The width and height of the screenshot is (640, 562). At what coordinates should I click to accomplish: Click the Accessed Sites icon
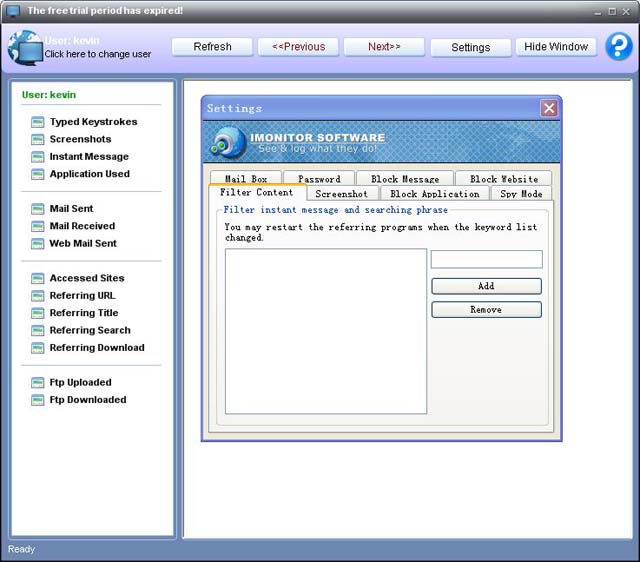click(38, 278)
